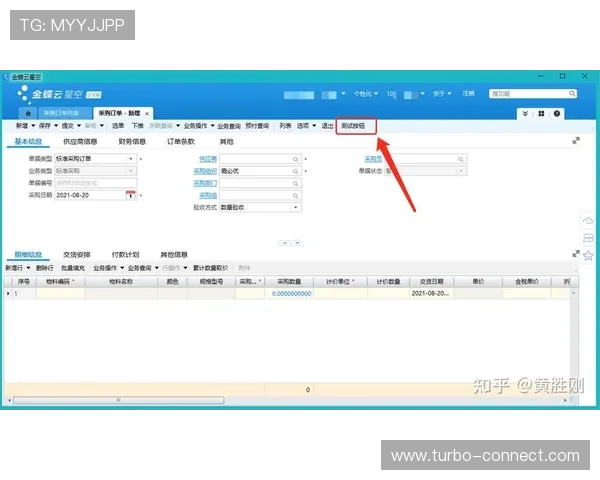The image size is (600, 480).
Task: Click the horizontal scrollbar of detail grid
Action: click(x=119, y=400)
